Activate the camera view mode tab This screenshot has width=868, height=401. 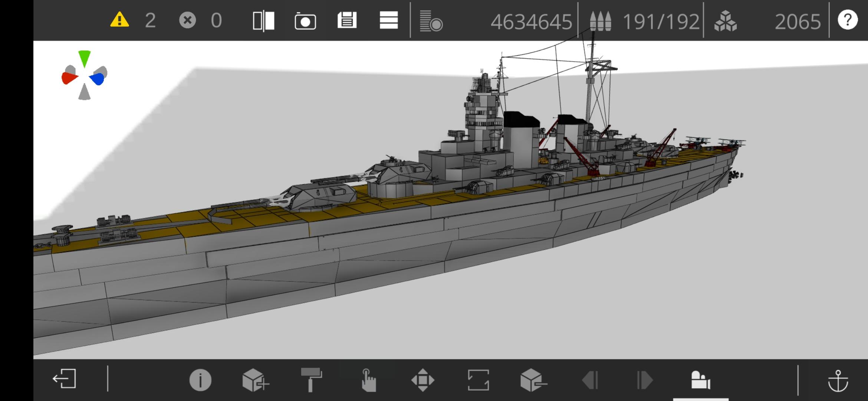(x=700, y=380)
